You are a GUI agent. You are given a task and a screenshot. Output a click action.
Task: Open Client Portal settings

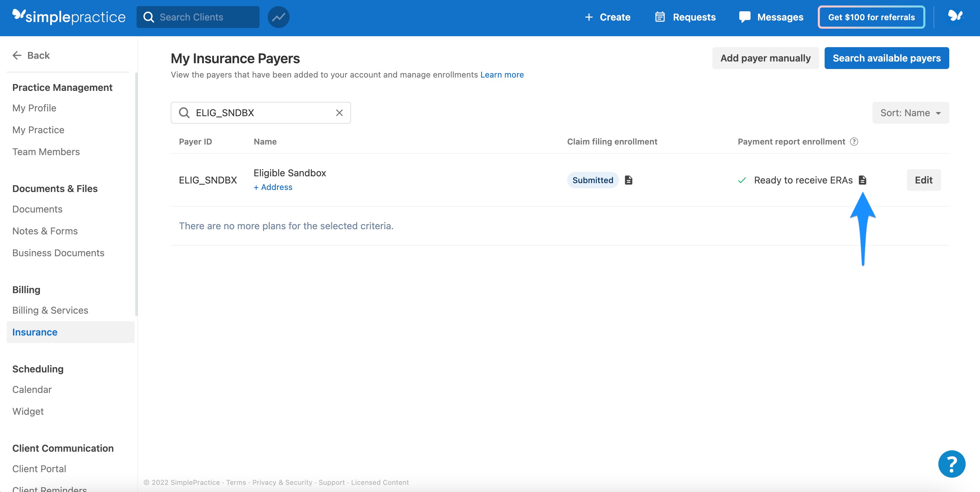tap(39, 469)
